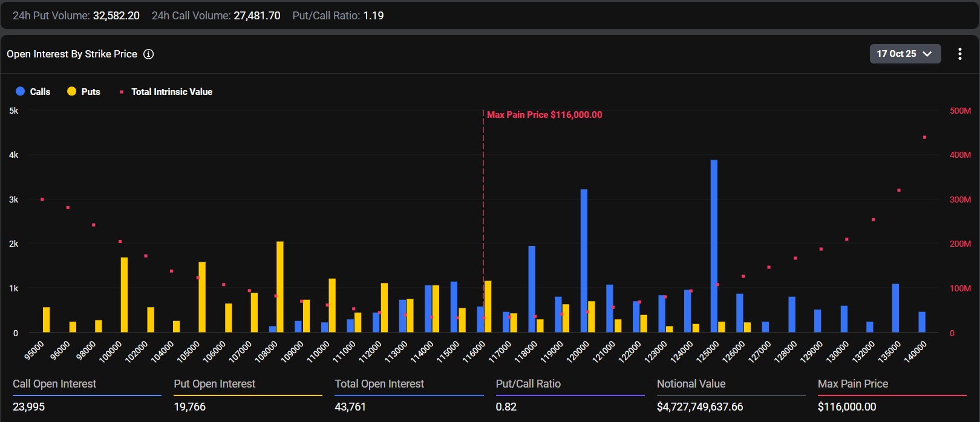
Task: Click the yellow put bar at 100000
Action: pos(124,295)
